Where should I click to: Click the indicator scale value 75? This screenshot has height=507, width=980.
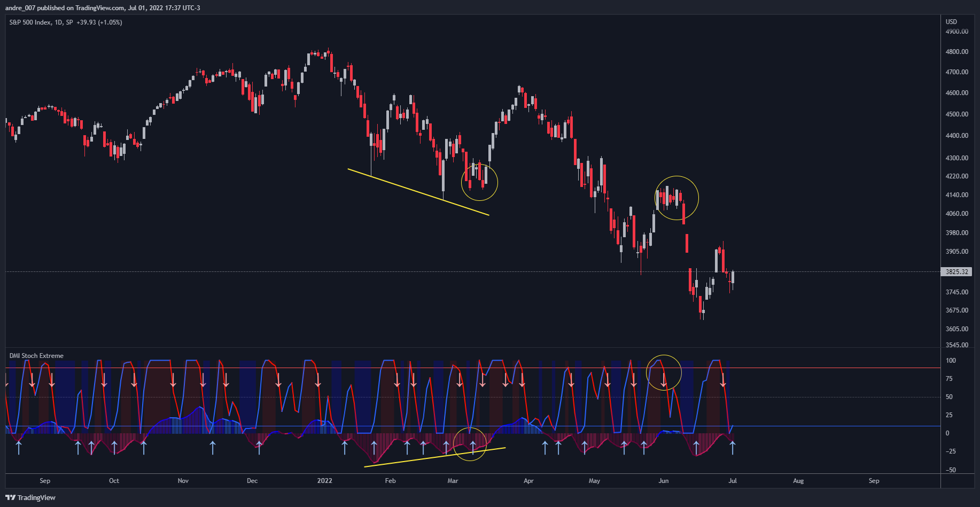coord(949,379)
